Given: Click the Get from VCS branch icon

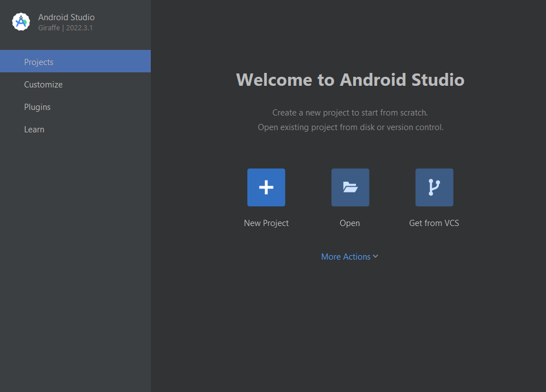Looking at the screenshot, I should (x=434, y=187).
